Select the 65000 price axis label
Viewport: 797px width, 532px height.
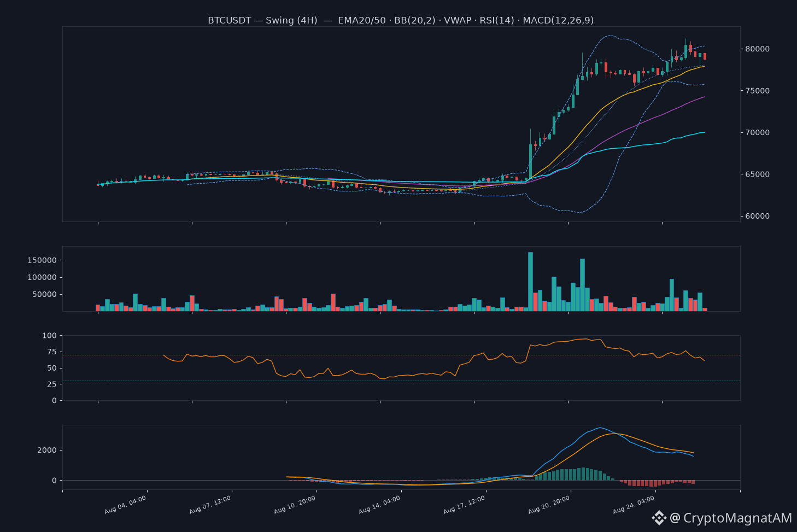pos(758,174)
